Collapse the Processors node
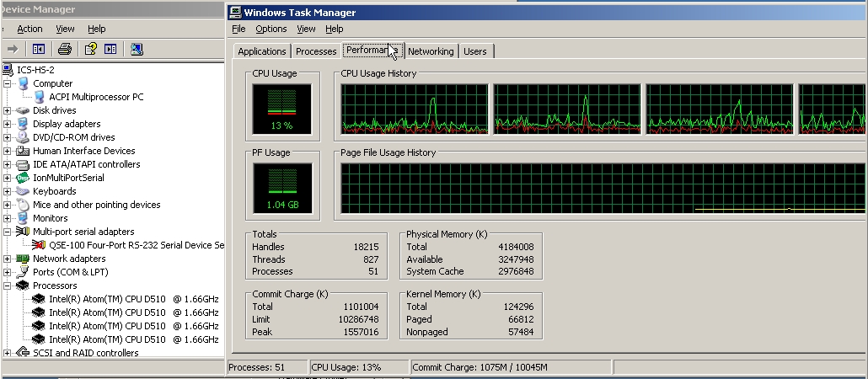 [7, 286]
